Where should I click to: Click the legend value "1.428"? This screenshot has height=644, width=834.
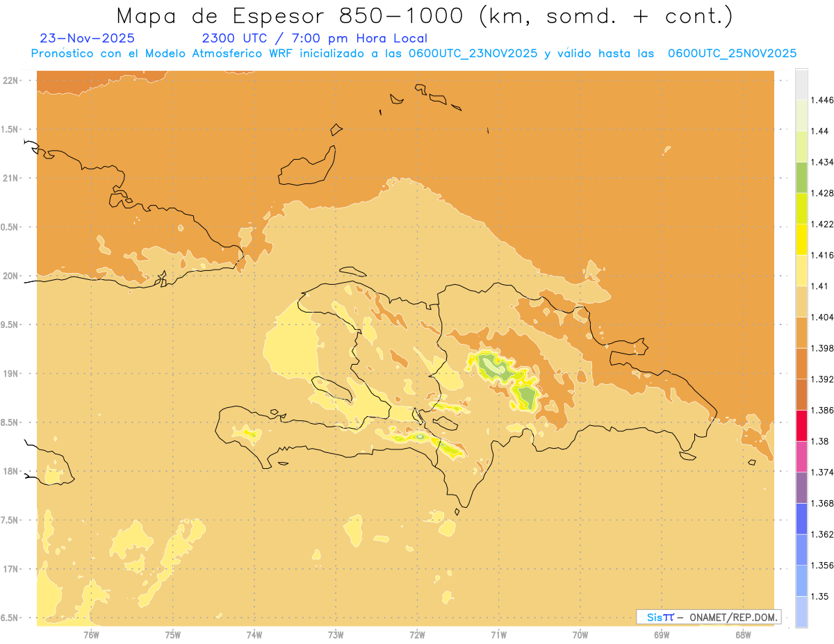tap(823, 193)
